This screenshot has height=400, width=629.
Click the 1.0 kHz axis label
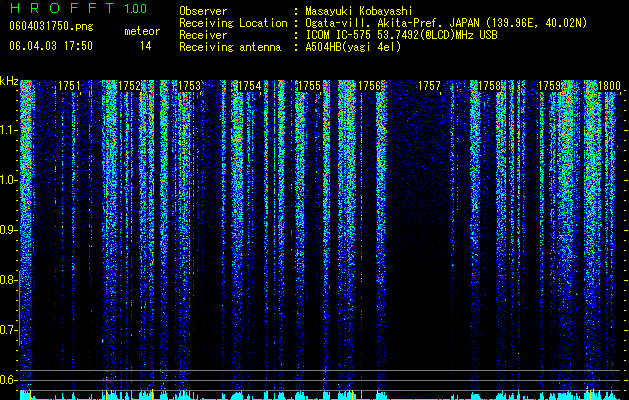pos(8,180)
